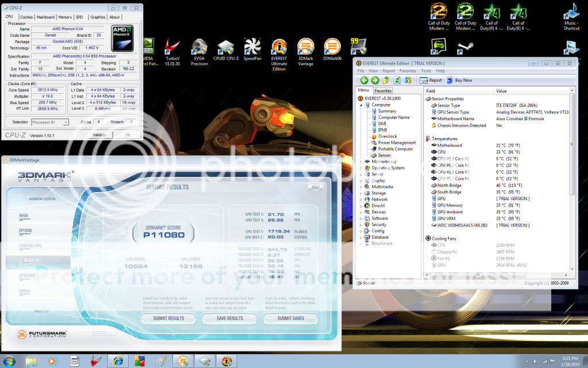The width and height of the screenshot is (588, 368).
Task: Select Power Management in EVEREST tree
Action: [x=397, y=143]
